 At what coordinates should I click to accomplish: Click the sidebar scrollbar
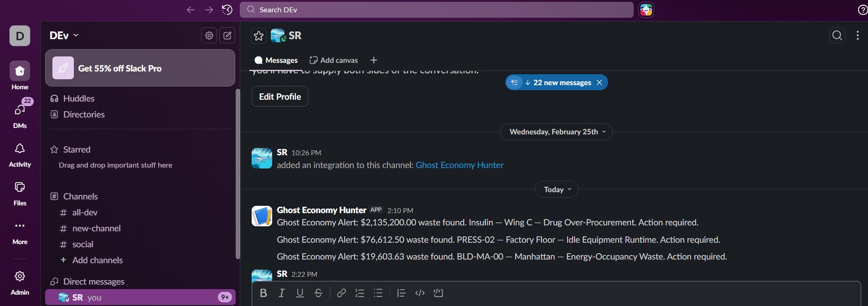[x=238, y=174]
